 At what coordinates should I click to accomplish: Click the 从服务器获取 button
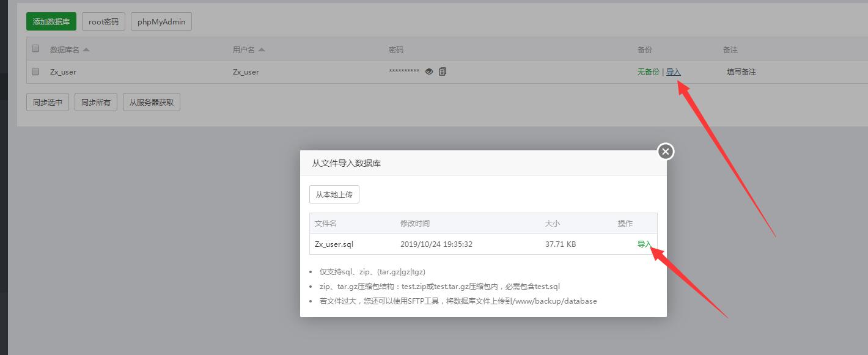click(152, 102)
